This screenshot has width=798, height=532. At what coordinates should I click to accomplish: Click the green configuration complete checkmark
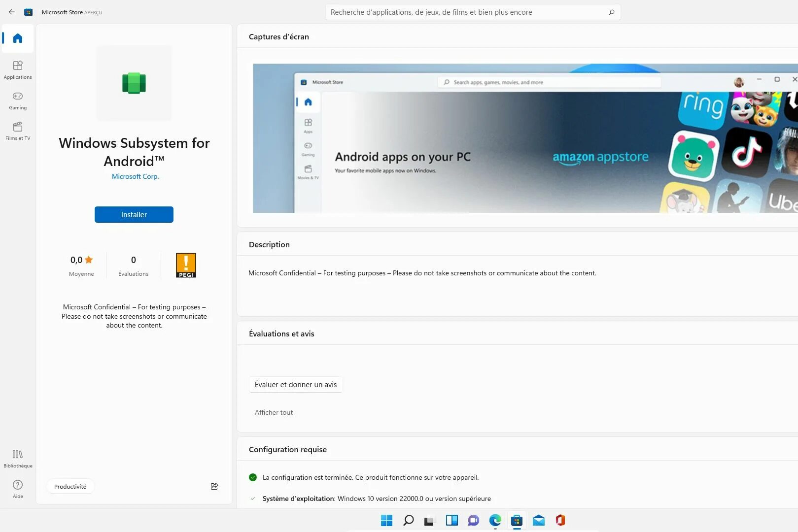[x=253, y=477]
